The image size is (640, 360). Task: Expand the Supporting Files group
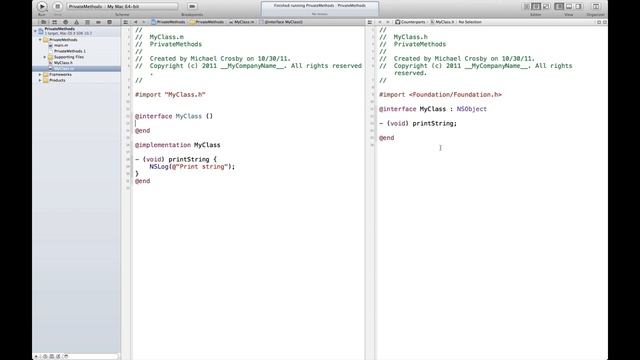point(45,57)
